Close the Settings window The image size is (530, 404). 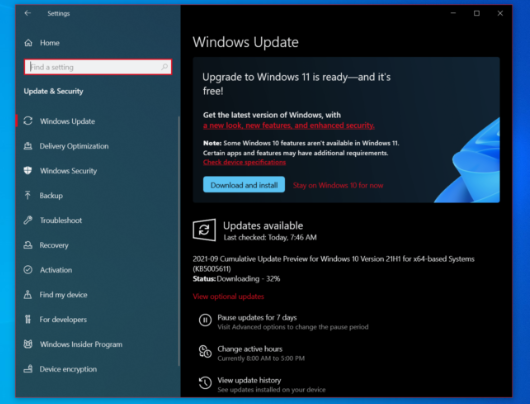(500, 13)
